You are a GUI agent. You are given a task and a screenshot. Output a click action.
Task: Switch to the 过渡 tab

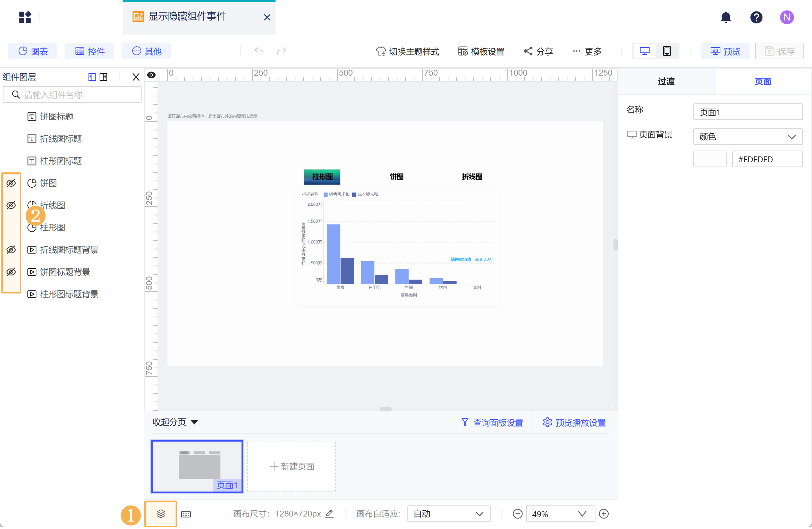666,82
